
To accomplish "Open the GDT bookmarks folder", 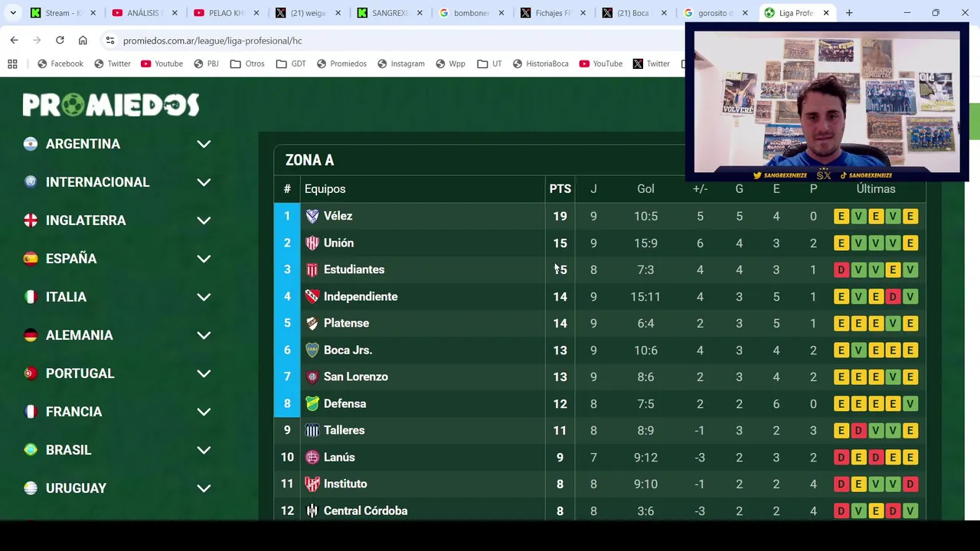I will [291, 64].
